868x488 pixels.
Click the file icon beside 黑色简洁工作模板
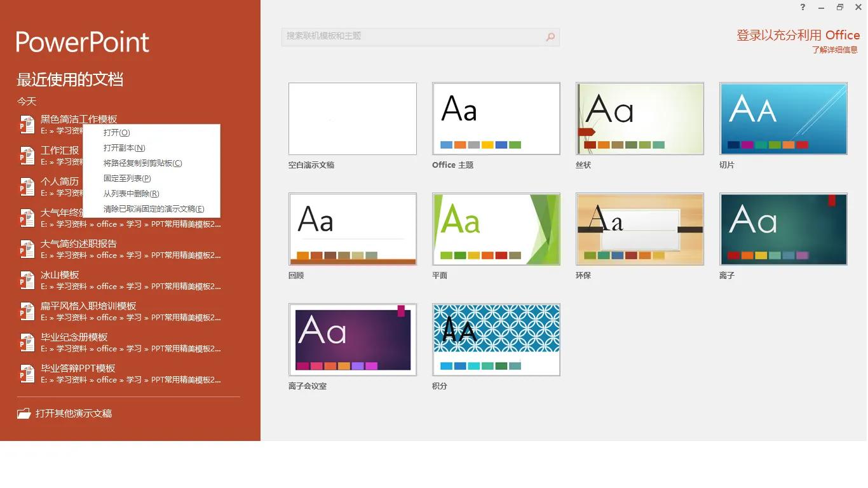pyautogui.click(x=27, y=125)
